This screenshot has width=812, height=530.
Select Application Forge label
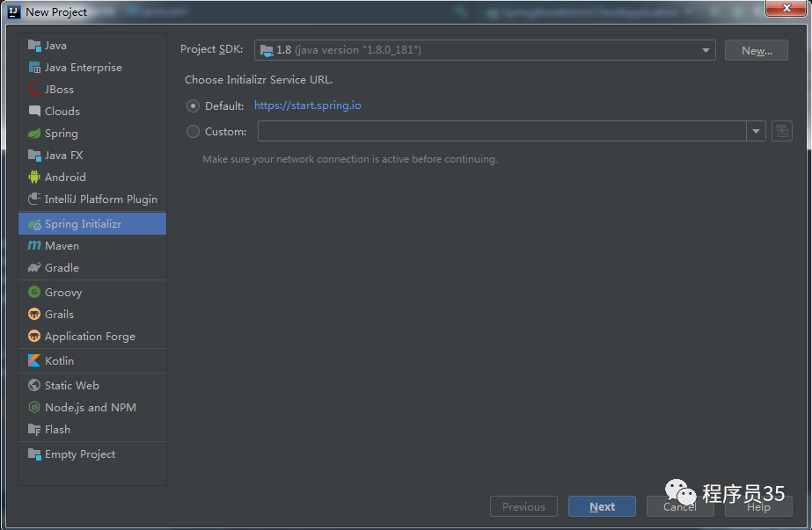click(x=90, y=337)
